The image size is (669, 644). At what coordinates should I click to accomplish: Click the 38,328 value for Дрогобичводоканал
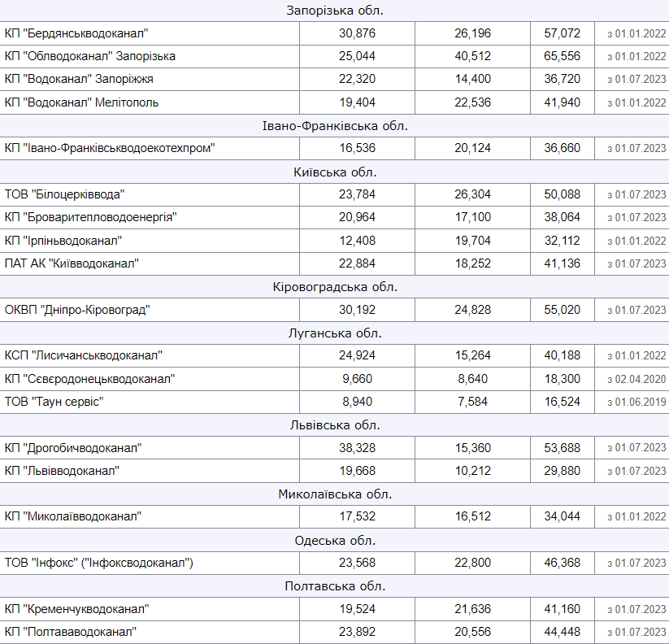pyautogui.click(x=357, y=448)
